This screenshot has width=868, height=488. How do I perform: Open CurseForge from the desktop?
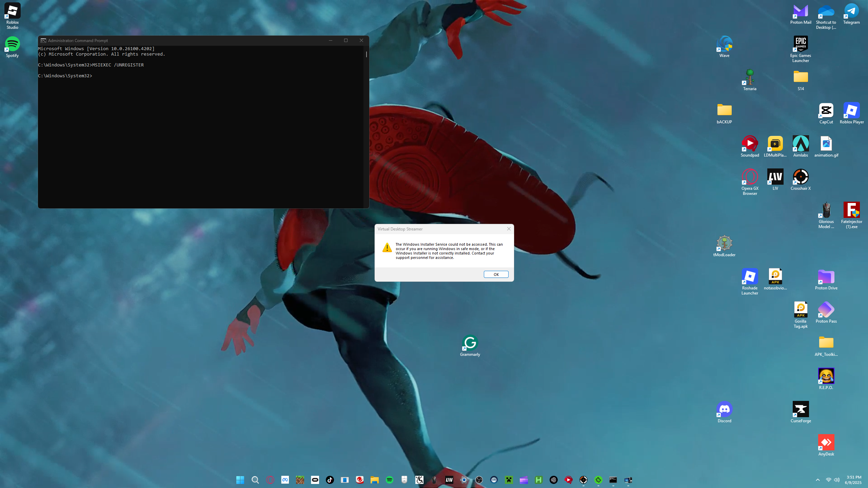[801, 409]
